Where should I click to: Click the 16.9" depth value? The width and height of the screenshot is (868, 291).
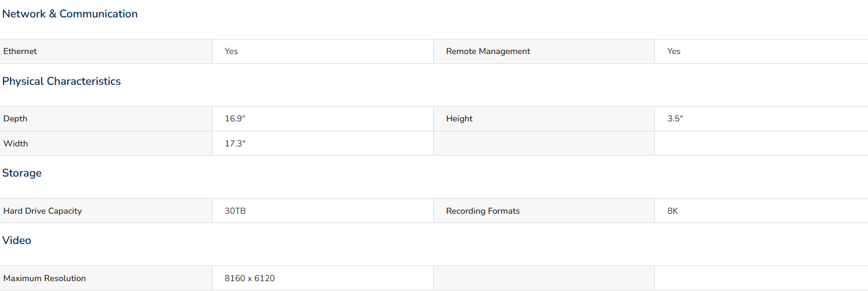(x=235, y=118)
